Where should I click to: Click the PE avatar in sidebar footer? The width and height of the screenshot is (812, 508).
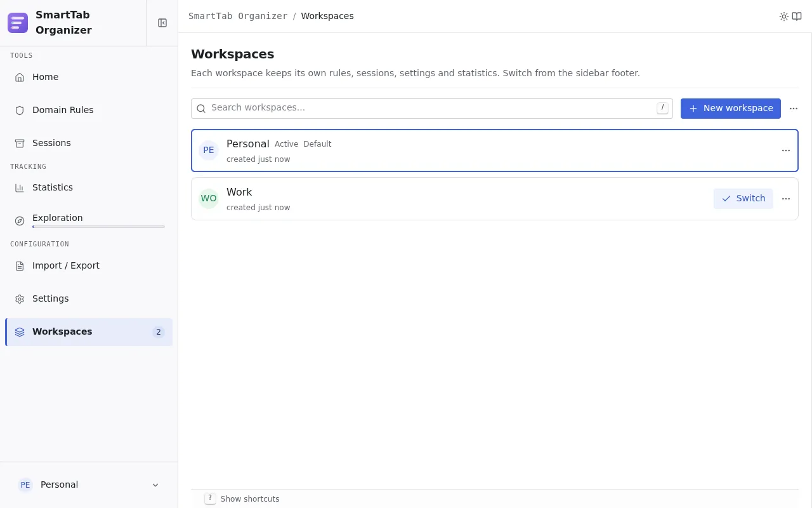(25, 485)
